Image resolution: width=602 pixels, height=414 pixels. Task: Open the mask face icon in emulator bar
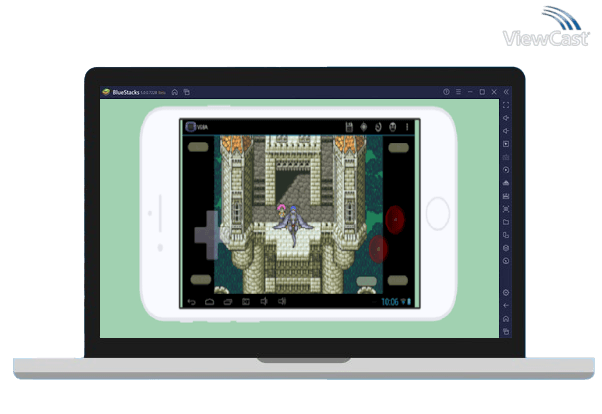[x=392, y=127]
